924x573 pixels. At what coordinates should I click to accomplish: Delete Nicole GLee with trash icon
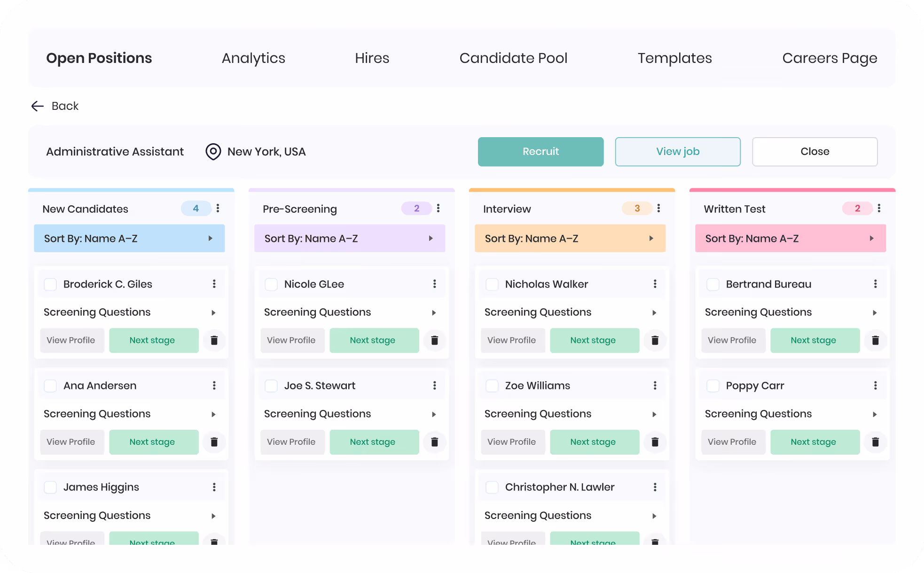pos(435,341)
